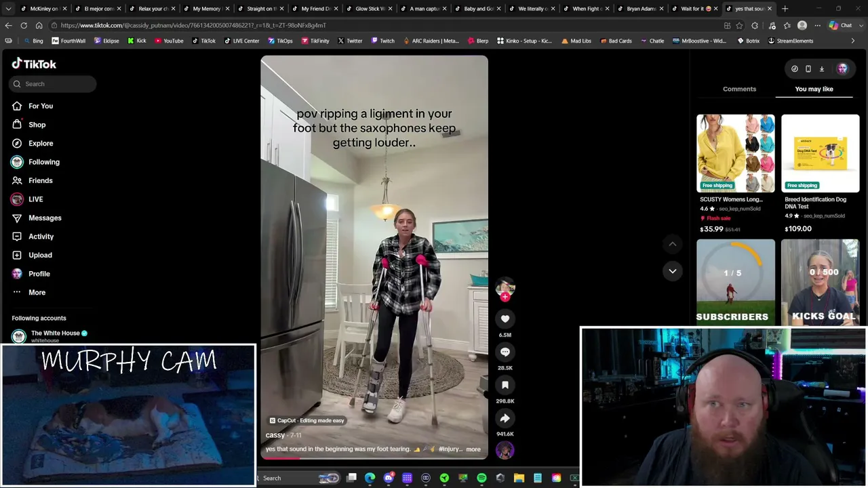The image size is (868, 488).
Task: Share the video with the arrow button
Action: tap(505, 418)
